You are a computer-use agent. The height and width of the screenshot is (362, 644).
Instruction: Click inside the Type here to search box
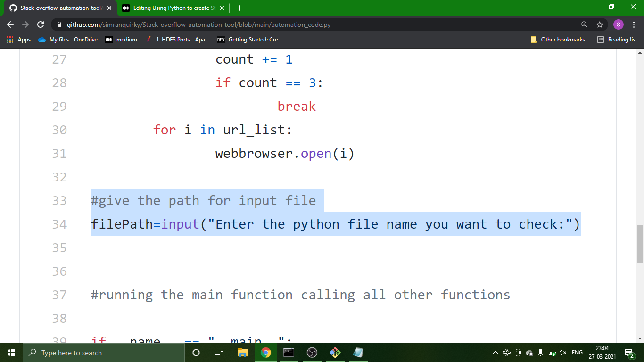[x=94, y=353]
